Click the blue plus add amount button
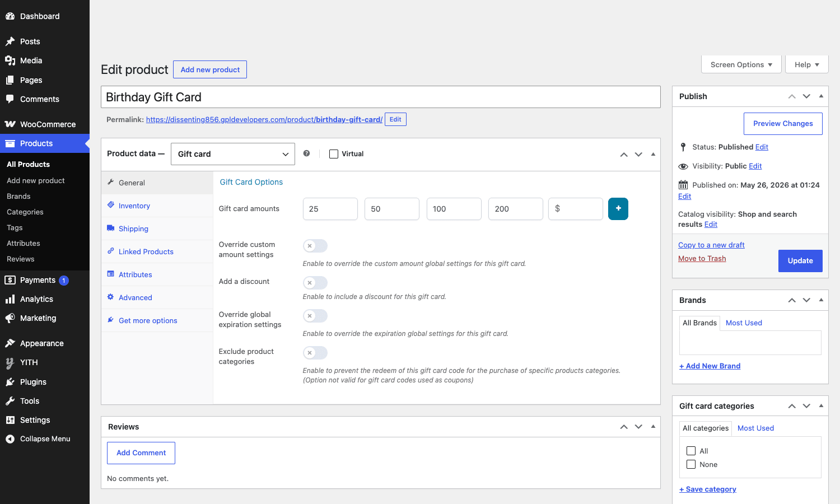 (618, 209)
